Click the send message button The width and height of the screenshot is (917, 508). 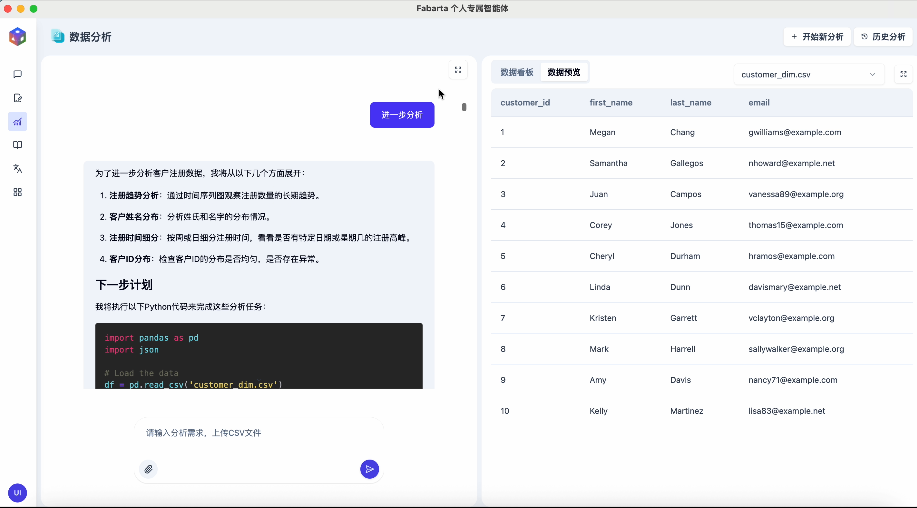(369, 469)
